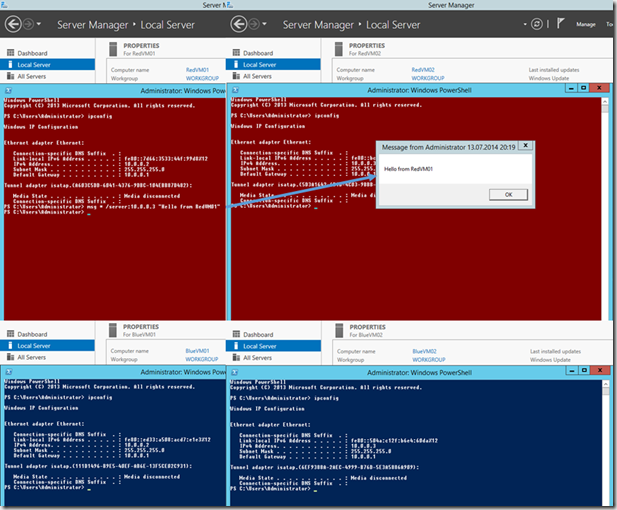Minimize the RedVM02 PowerShell window
The image size is (617, 510).
tap(571, 88)
